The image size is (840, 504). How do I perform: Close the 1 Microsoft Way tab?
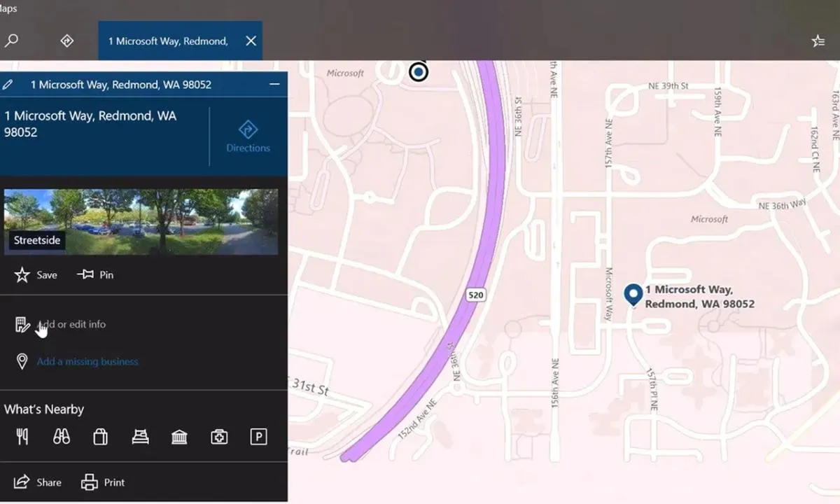[x=251, y=41]
